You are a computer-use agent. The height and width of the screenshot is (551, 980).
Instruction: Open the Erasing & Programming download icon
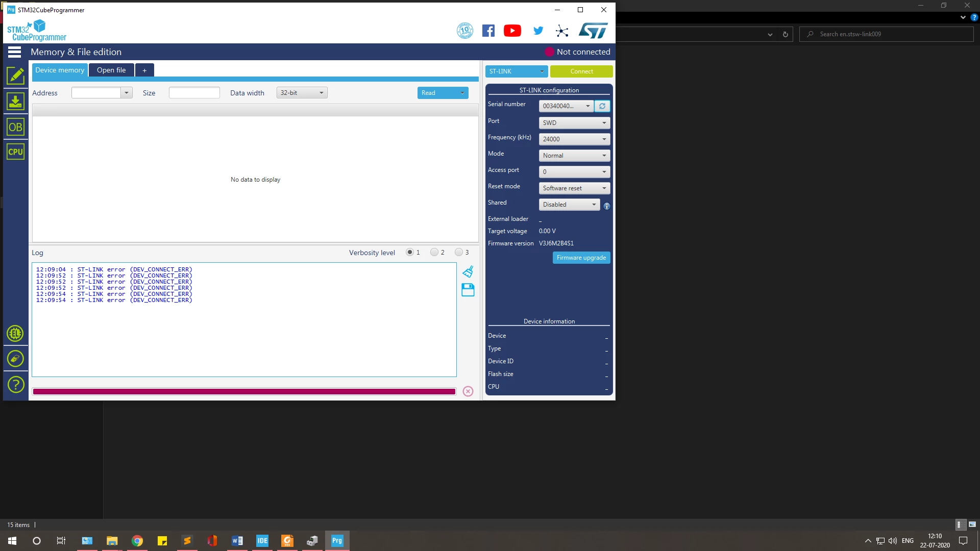[15, 101]
